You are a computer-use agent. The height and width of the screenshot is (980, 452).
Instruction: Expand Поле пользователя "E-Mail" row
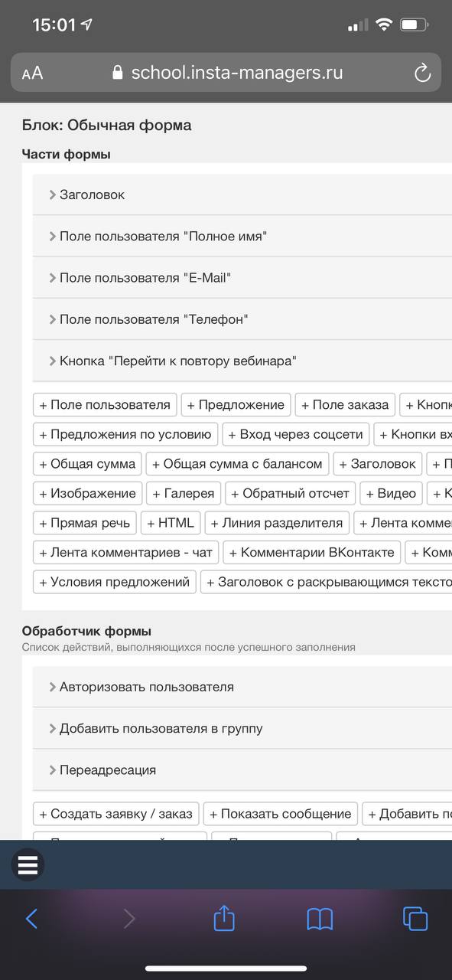click(242, 277)
